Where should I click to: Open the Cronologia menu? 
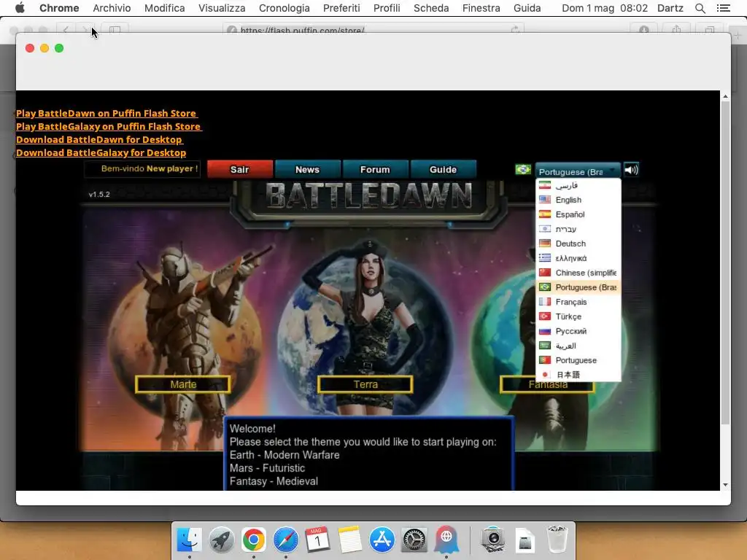[x=285, y=8]
